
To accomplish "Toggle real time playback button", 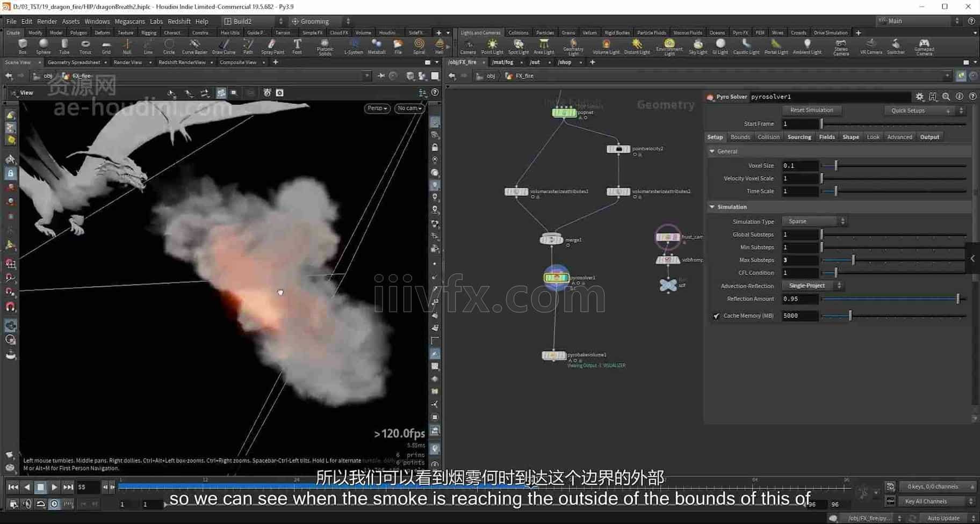I will point(54,504).
